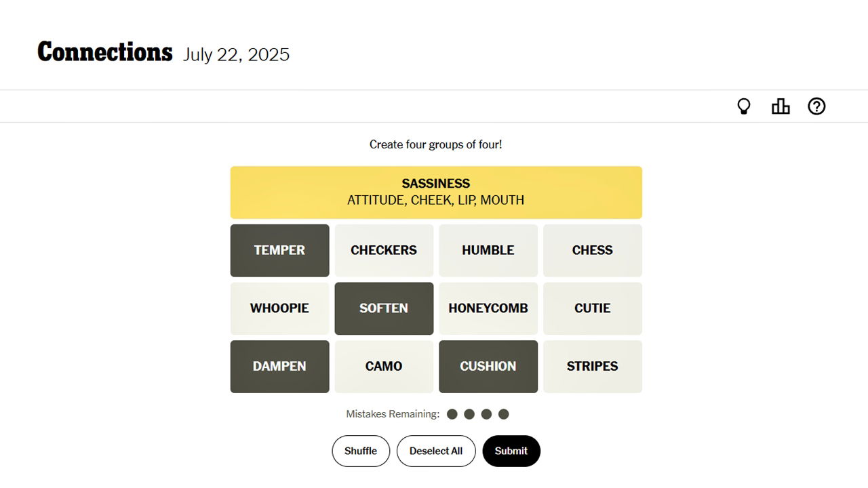
Task: Deselect the SOFTEN tile
Action: click(x=384, y=308)
